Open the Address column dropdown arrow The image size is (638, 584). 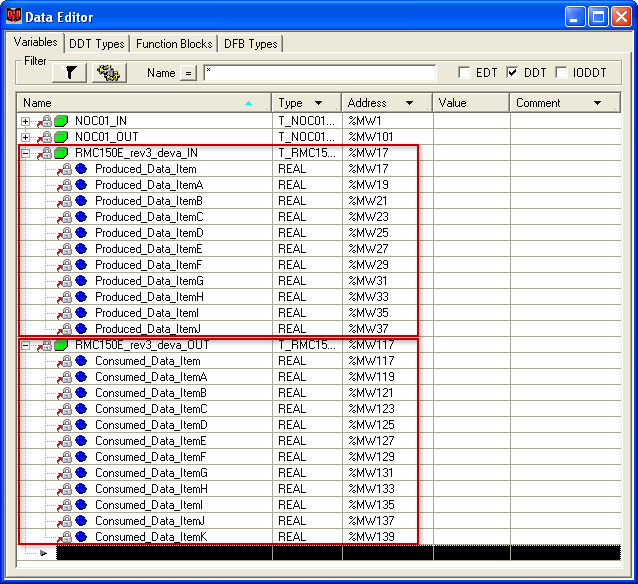[409, 103]
